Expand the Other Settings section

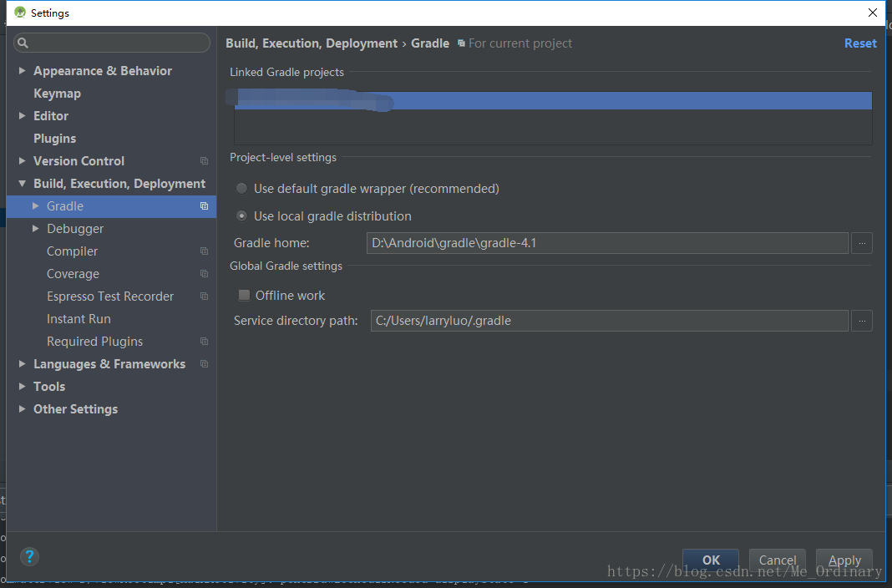(23, 409)
